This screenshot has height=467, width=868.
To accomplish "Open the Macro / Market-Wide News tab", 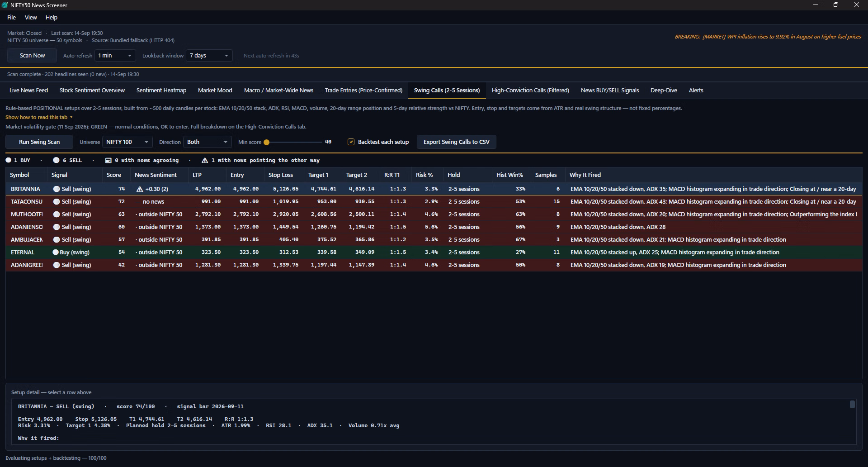I will tap(279, 91).
